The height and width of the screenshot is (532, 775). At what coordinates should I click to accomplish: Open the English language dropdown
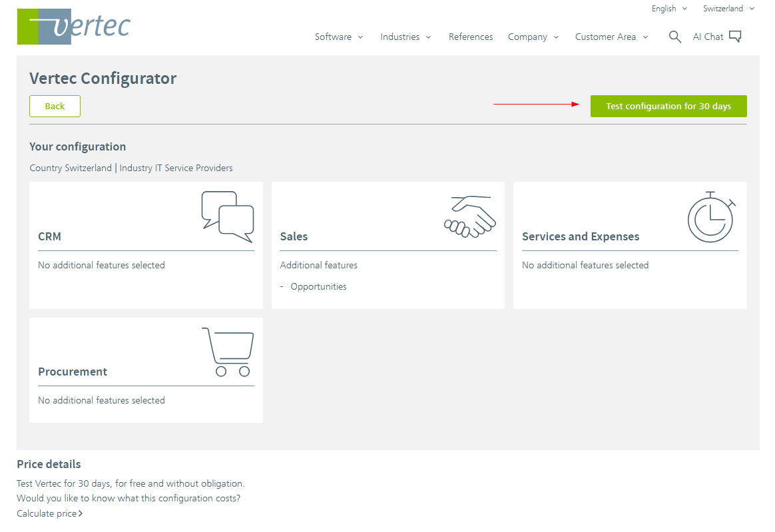click(x=669, y=9)
